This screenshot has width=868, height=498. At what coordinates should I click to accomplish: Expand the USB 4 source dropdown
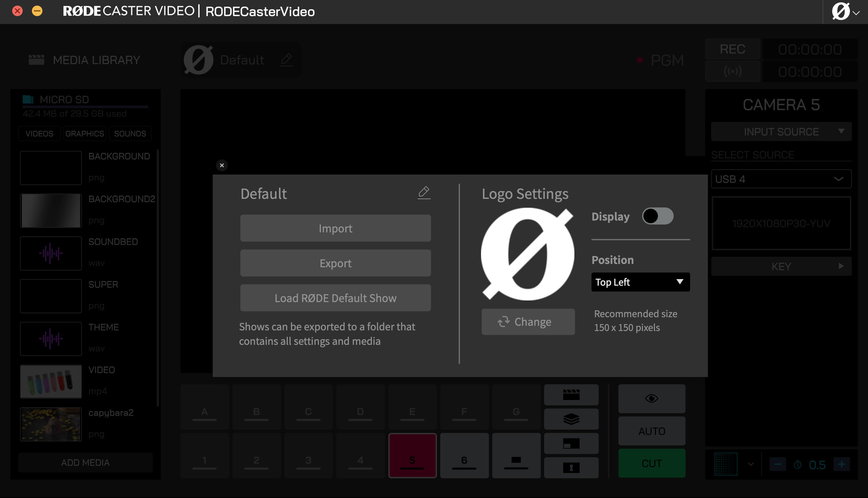(x=781, y=179)
